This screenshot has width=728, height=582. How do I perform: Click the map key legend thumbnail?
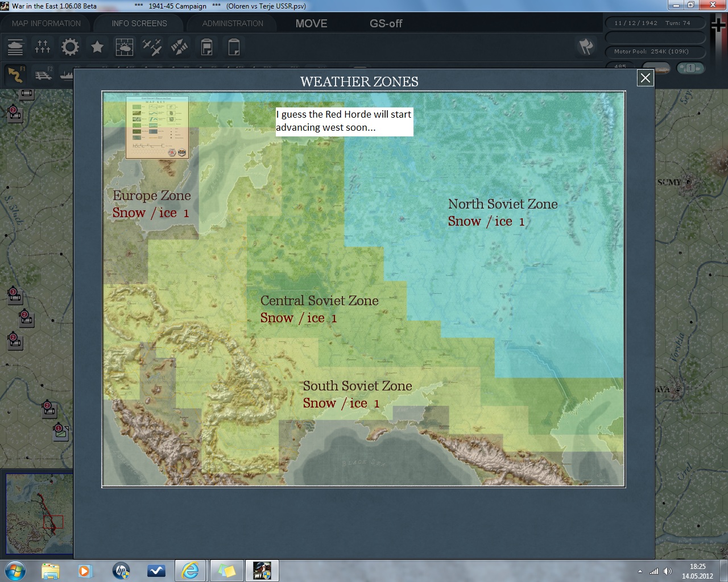click(x=157, y=127)
